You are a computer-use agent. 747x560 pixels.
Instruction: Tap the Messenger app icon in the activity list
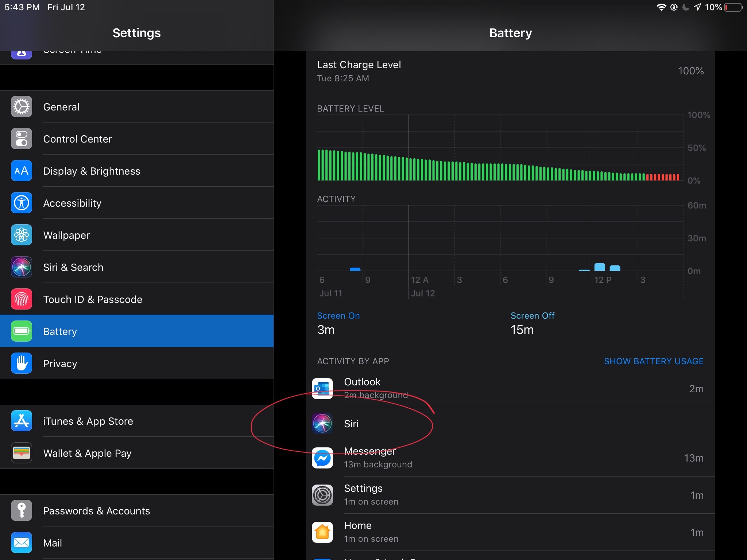(322, 458)
